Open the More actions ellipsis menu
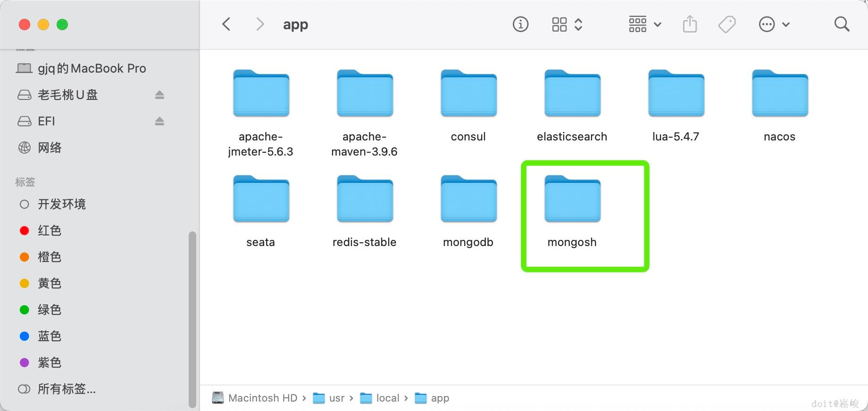Screen dimensions: 868x411 pos(774,24)
